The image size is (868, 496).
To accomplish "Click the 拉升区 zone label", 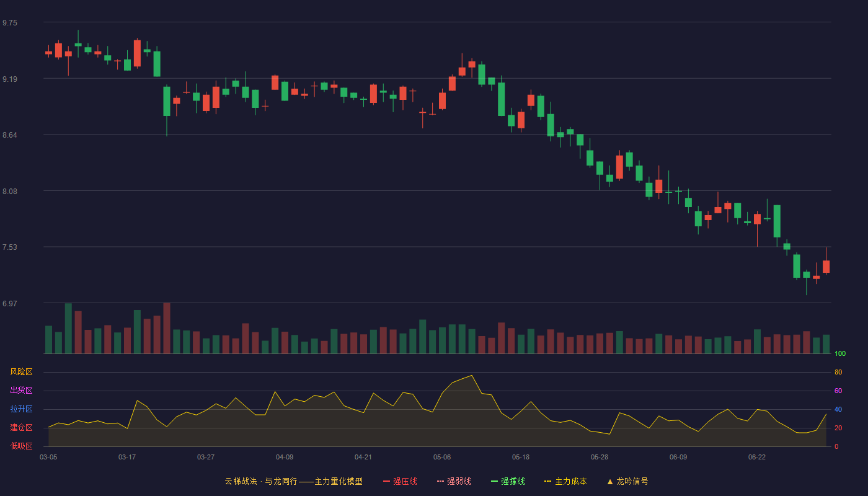I will coord(21,409).
